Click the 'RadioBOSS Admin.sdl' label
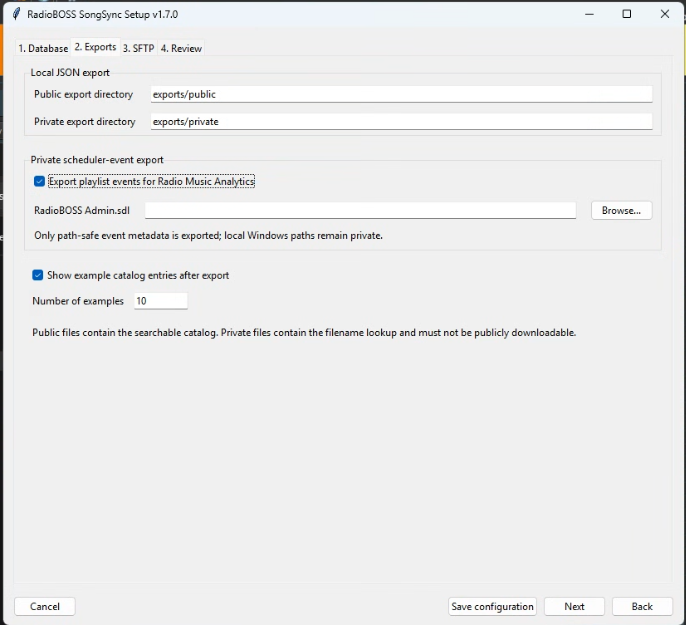The height and width of the screenshot is (625, 686). [82, 210]
